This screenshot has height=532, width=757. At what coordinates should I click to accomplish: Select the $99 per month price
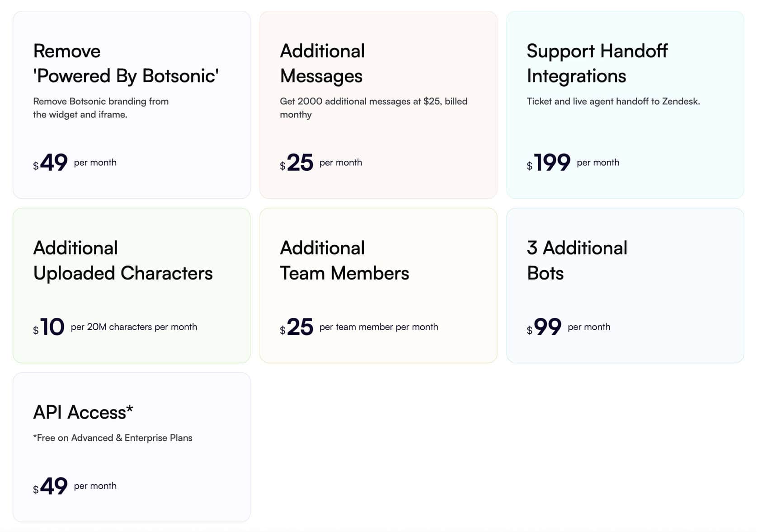click(547, 327)
